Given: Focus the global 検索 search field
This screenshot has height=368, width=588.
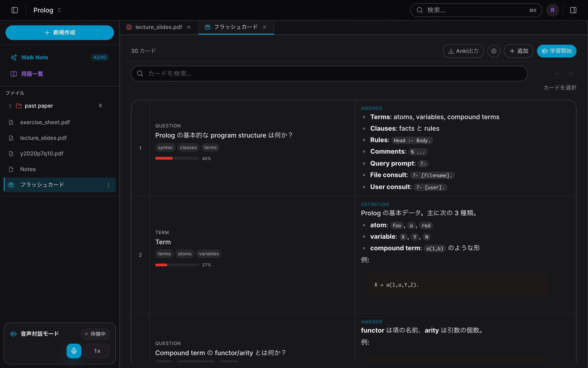Looking at the screenshot, I should click(476, 10).
